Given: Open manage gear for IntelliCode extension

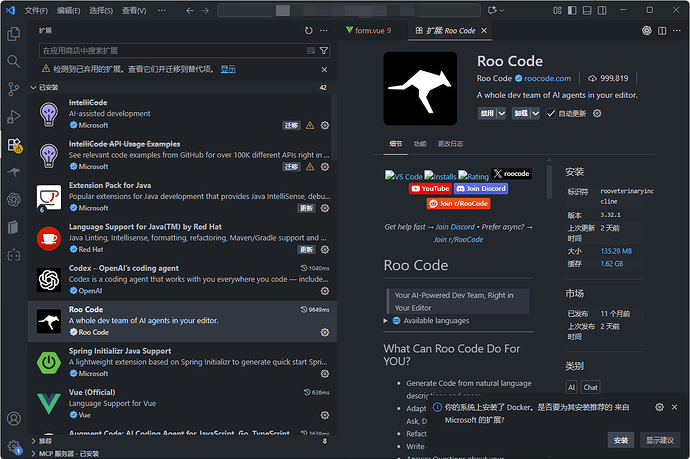Looking at the screenshot, I should [x=325, y=125].
